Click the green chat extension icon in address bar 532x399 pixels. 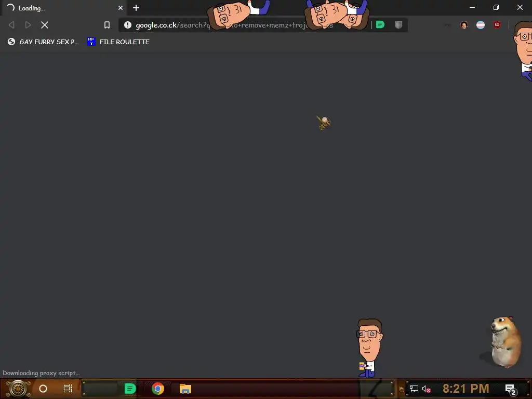click(380, 25)
